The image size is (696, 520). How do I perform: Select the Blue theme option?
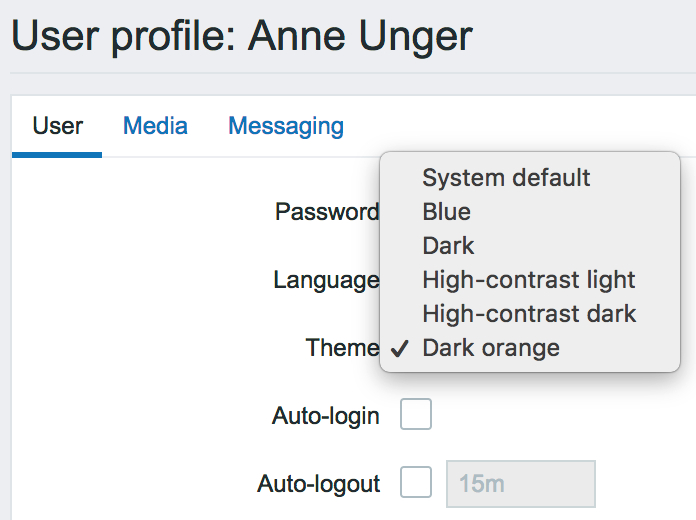[x=446, y=212]
